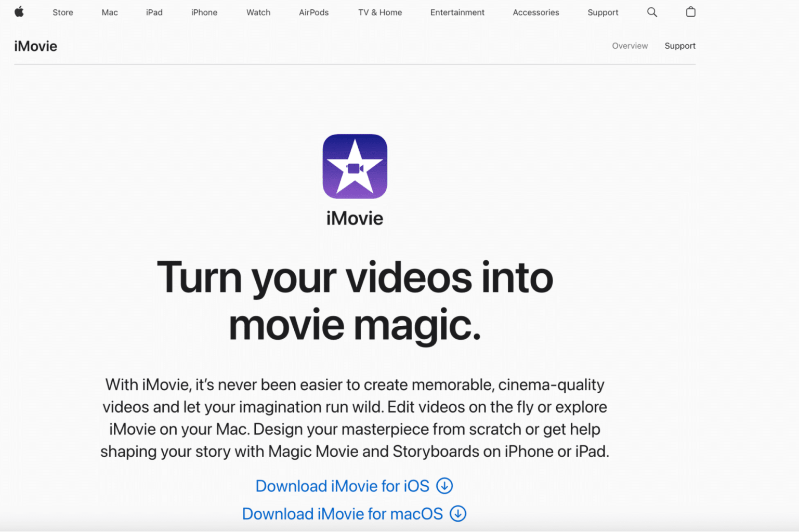Viewport: 799px width, 532px height.
Task: Open the search magnifier icon
Action: pos(652,12)
